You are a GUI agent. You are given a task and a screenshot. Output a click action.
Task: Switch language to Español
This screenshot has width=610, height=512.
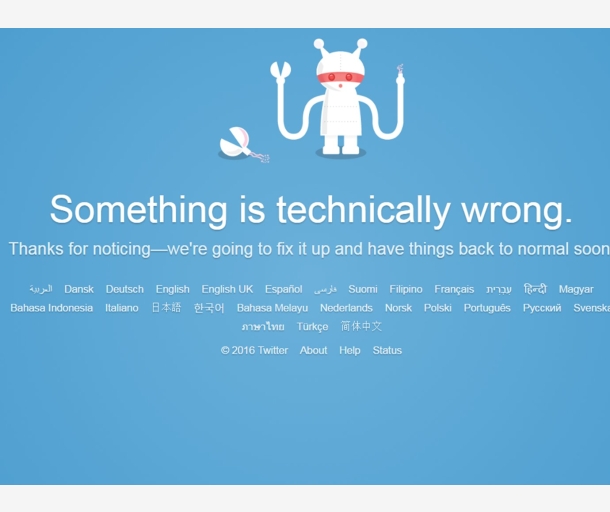(x=284, y=289)
